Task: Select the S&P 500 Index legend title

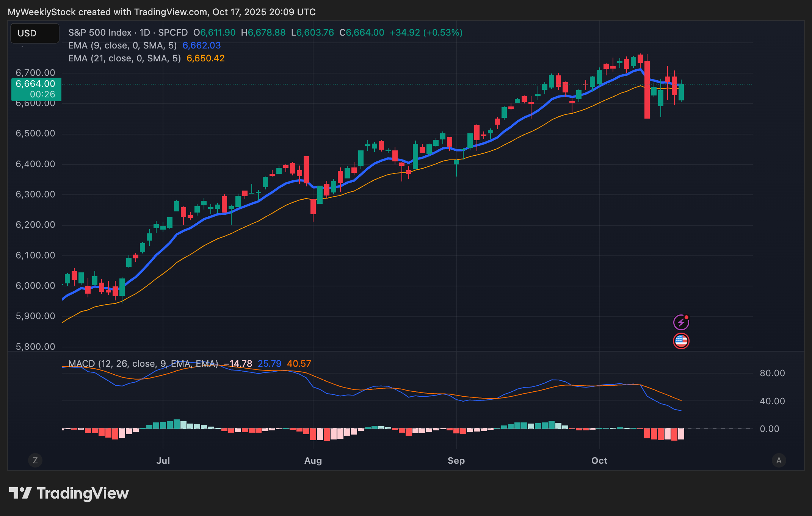Action: pos(100,33)
